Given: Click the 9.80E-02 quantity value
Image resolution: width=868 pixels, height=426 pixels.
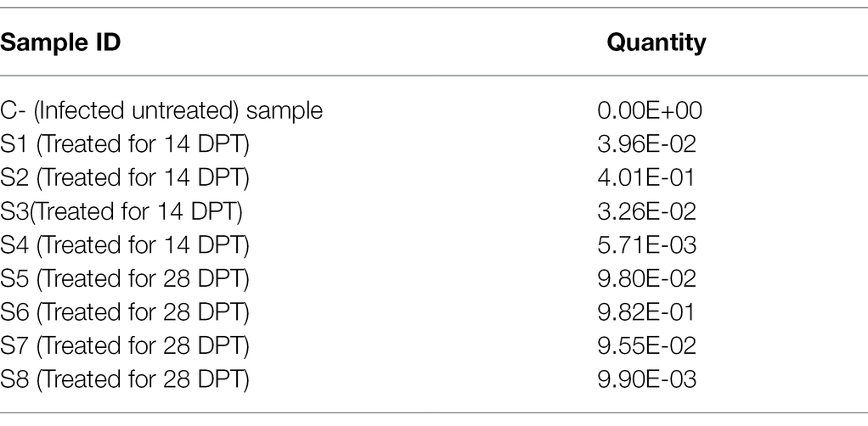Looking at the screenshot, I should click(x=646, y=279).
